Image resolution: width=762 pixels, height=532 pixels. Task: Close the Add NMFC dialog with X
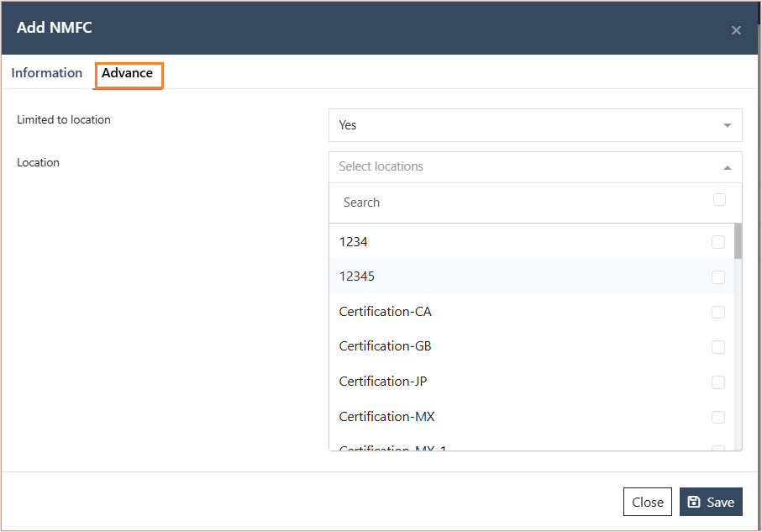coord(736,30)
